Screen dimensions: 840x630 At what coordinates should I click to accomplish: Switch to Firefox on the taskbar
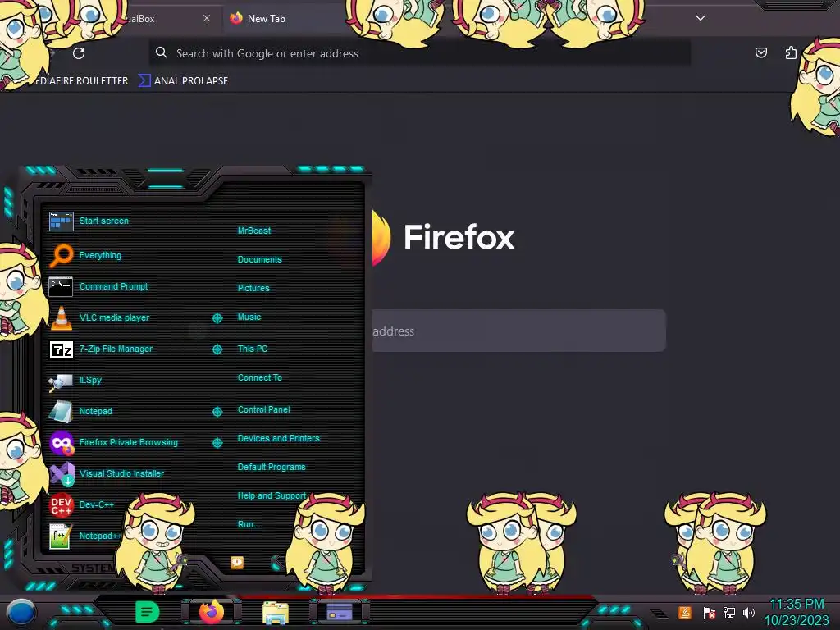pyautogui.click(x=212, y=612)
